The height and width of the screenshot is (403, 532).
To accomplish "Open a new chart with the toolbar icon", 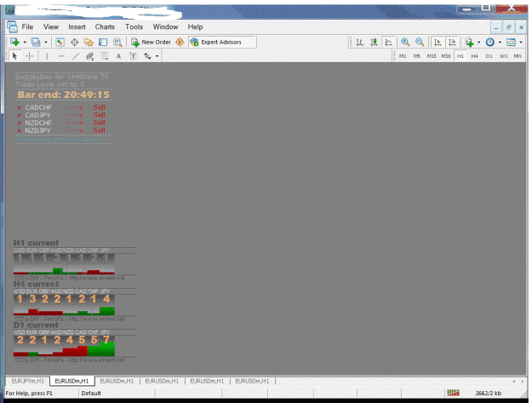I will [x=14, y=42].
